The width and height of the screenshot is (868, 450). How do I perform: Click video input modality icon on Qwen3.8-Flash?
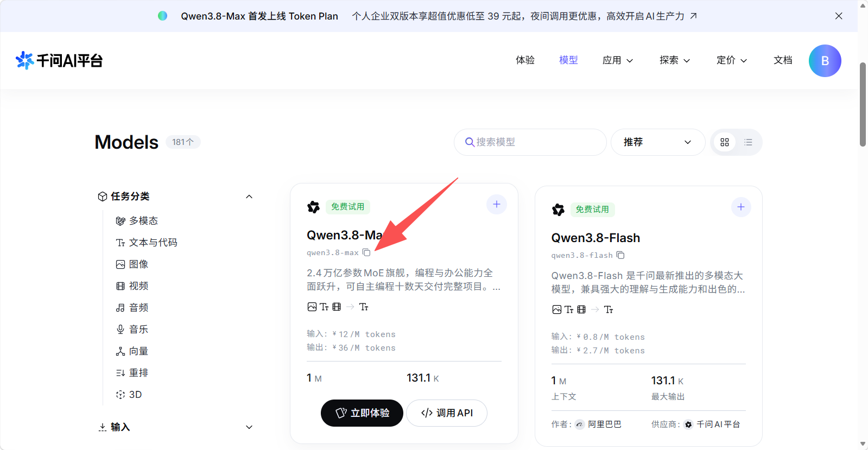pyautogui.click(x=581, y=309)
